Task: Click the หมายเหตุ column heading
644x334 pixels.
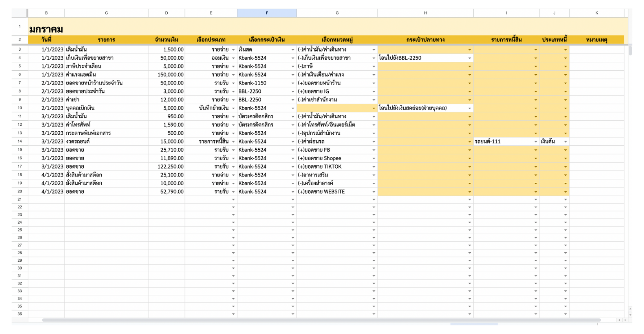Action: 597,40
